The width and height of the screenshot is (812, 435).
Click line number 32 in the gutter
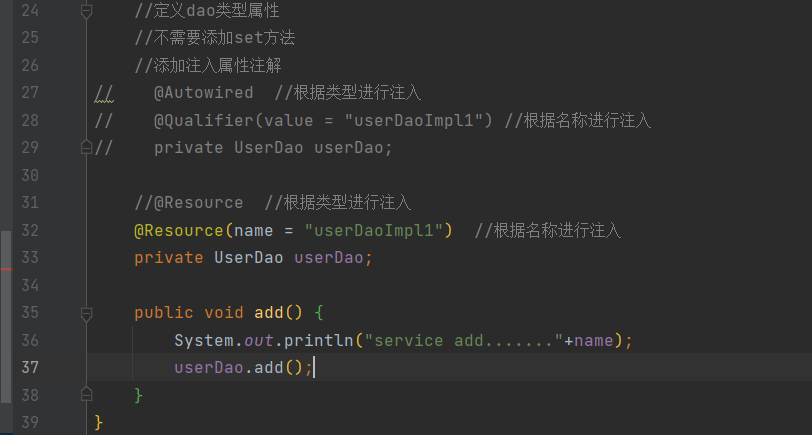pyautogui.click(x=30, y=230)
